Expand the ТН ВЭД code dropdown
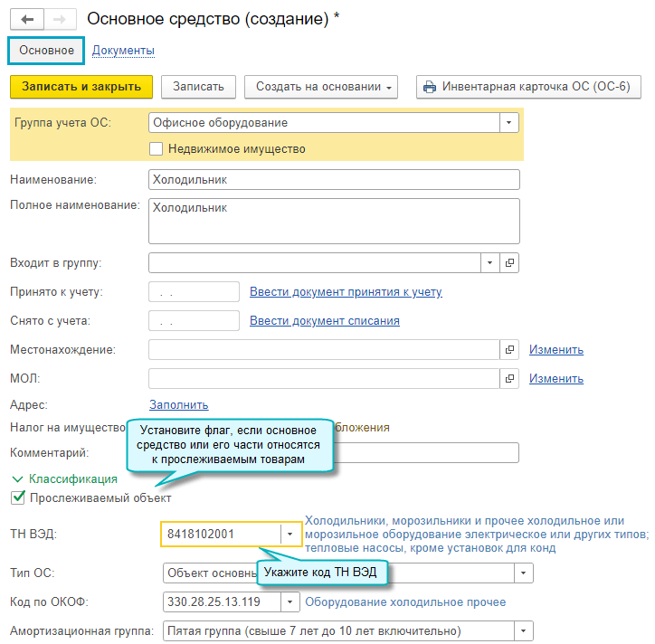The height and width of the screenshot is (644, 655). pyautogui.click(x=290, y=535)
